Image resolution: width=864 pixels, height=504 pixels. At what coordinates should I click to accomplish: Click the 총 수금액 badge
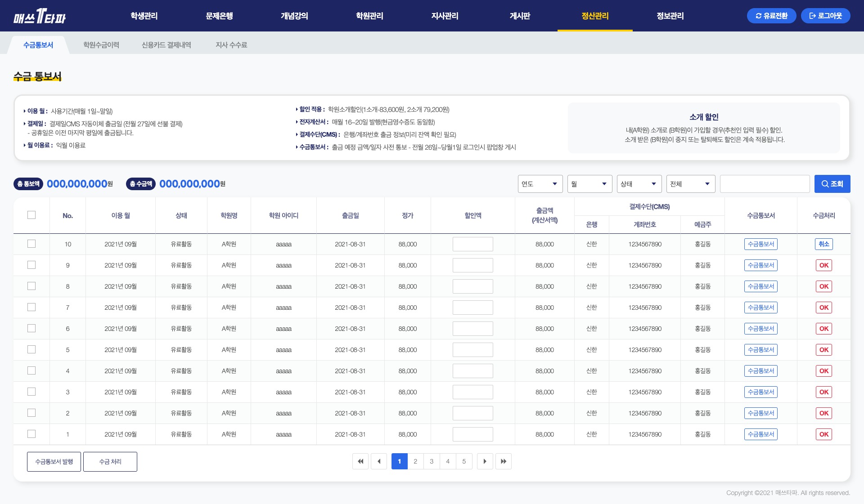[141, 184]
